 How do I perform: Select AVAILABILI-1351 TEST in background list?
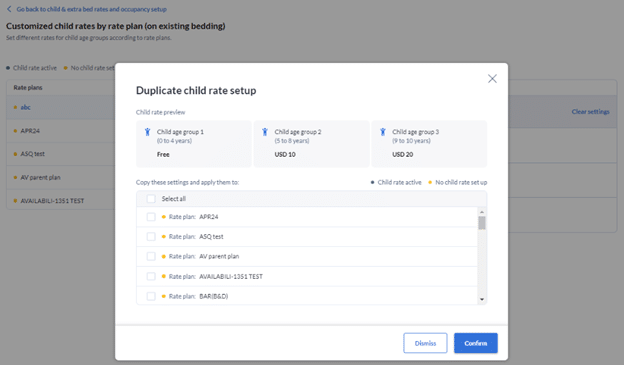click(x=52, y=201)
